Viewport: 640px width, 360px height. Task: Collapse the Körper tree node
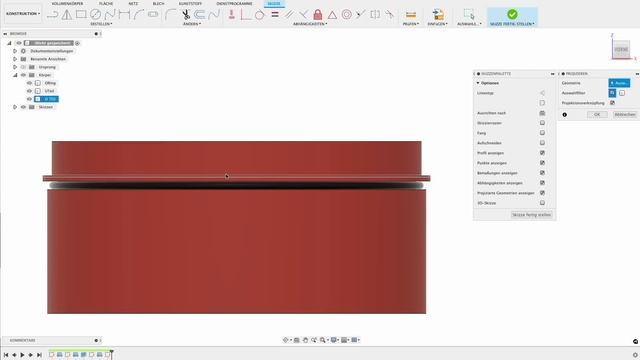[15, 75]
